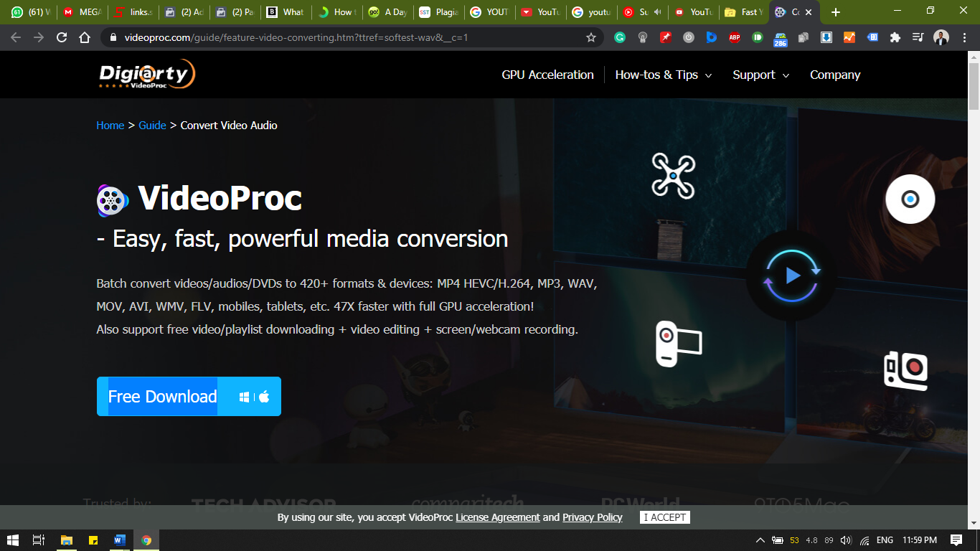Screen dimensions: 980x551
Task: Open the Company menu item
Action: pyautogui.click(x=835, y=75)
